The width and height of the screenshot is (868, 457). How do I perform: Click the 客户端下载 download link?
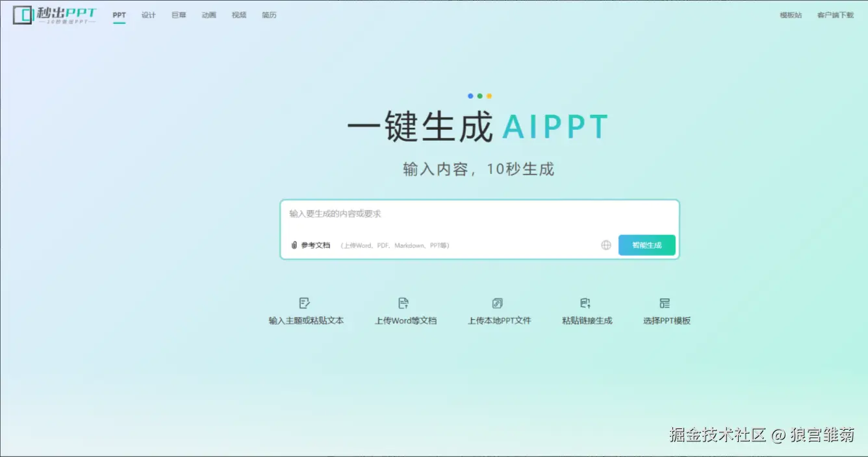coord(836,14)
